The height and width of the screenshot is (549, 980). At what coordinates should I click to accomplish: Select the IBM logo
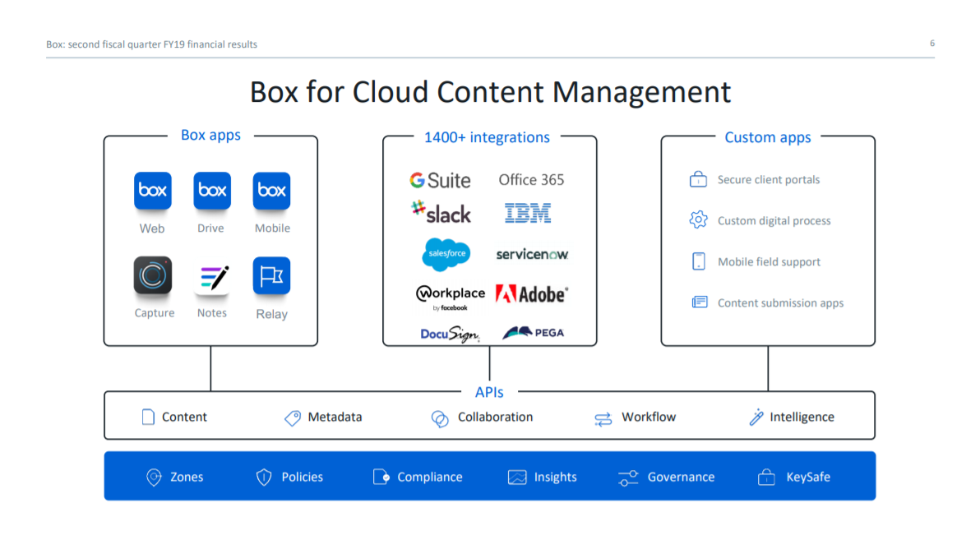coord(528,213)
